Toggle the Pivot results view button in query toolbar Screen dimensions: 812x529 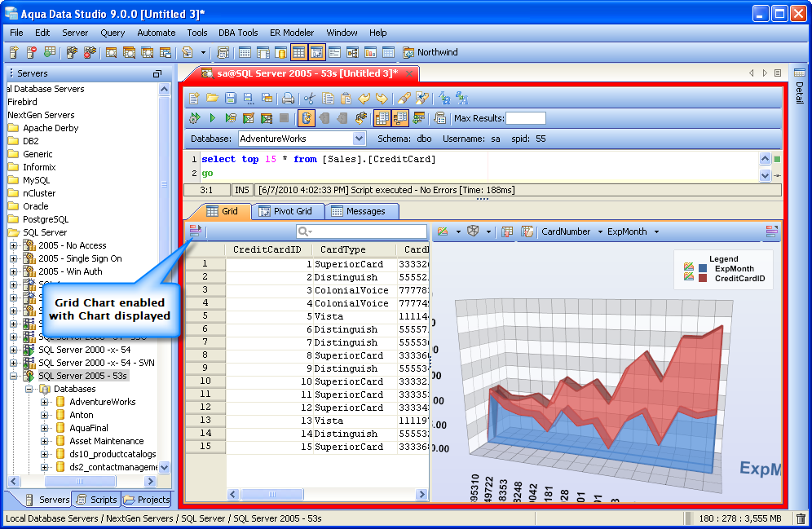pos(400,118)
